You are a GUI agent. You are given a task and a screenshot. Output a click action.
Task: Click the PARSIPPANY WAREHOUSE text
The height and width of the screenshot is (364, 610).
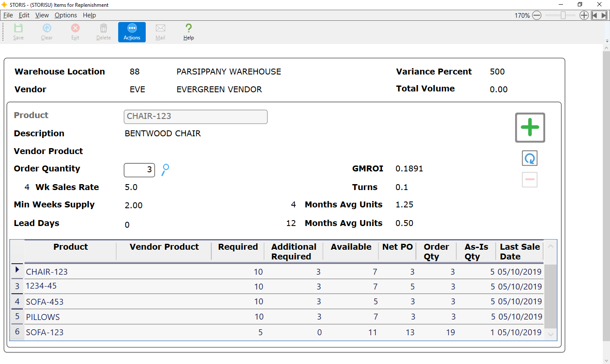coord(229,72)
